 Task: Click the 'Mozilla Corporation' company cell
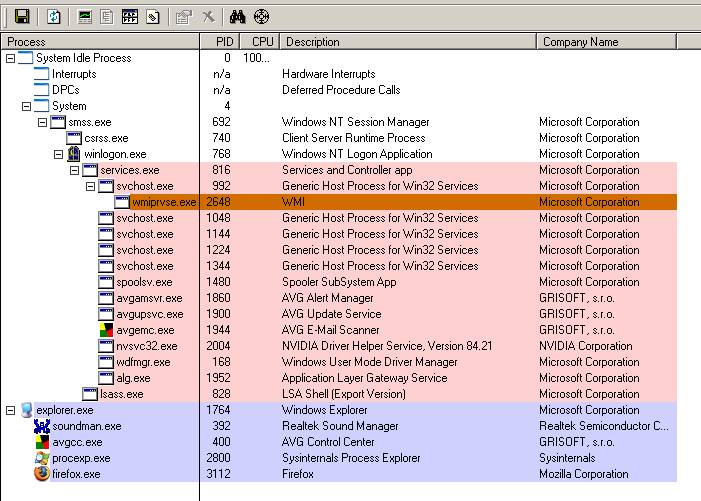[583, 474]
